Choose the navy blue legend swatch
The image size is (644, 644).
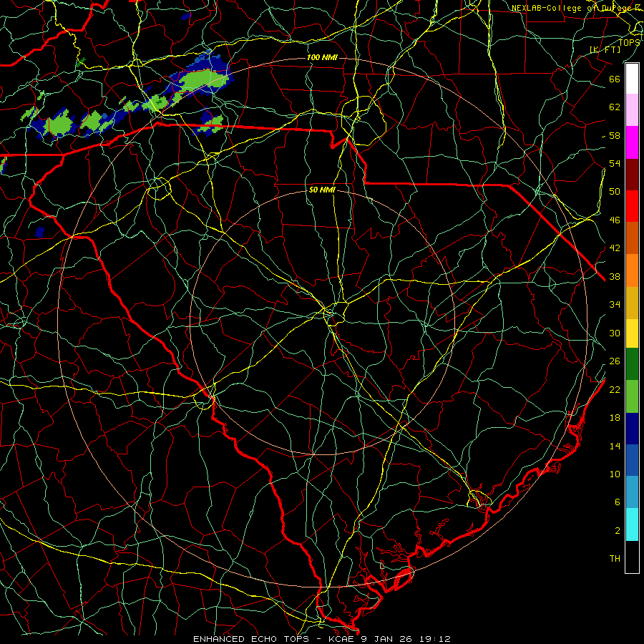632,429
